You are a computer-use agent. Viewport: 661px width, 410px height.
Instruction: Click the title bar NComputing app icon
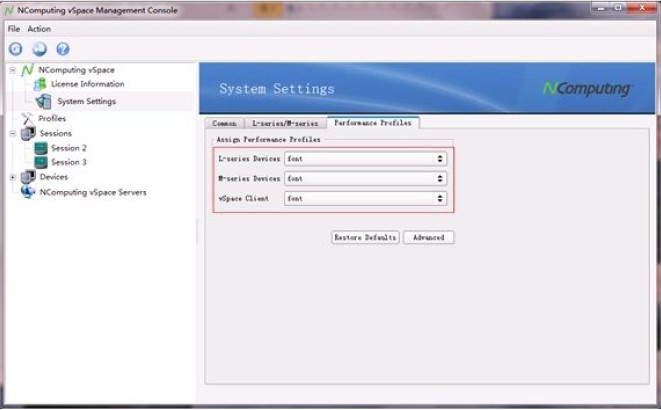point(9,10)
